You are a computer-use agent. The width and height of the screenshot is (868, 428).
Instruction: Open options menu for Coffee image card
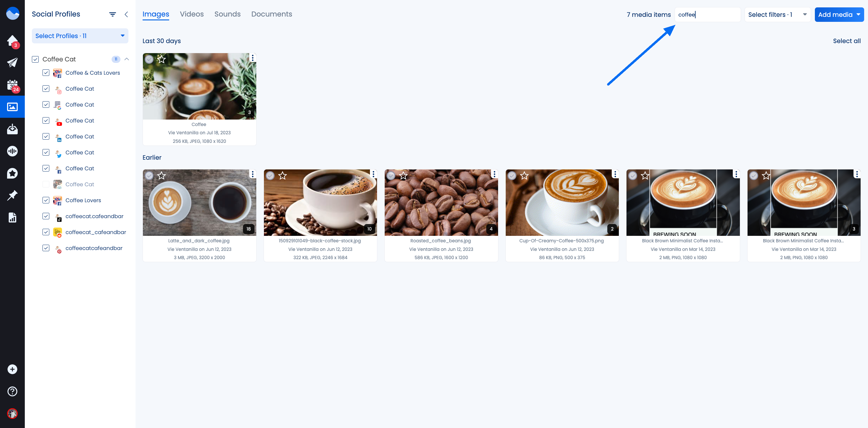253,58
